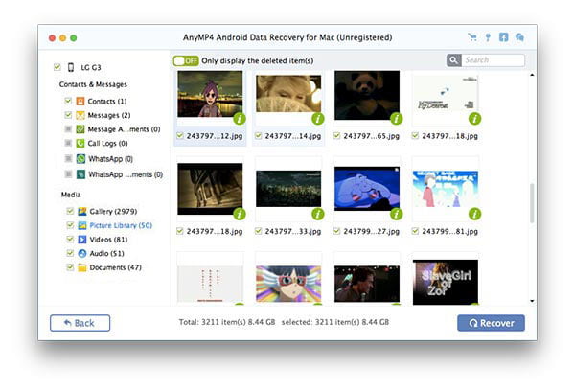
Task: Uncheck the Picture Library (50) checkbox
Action: point(70,225)
